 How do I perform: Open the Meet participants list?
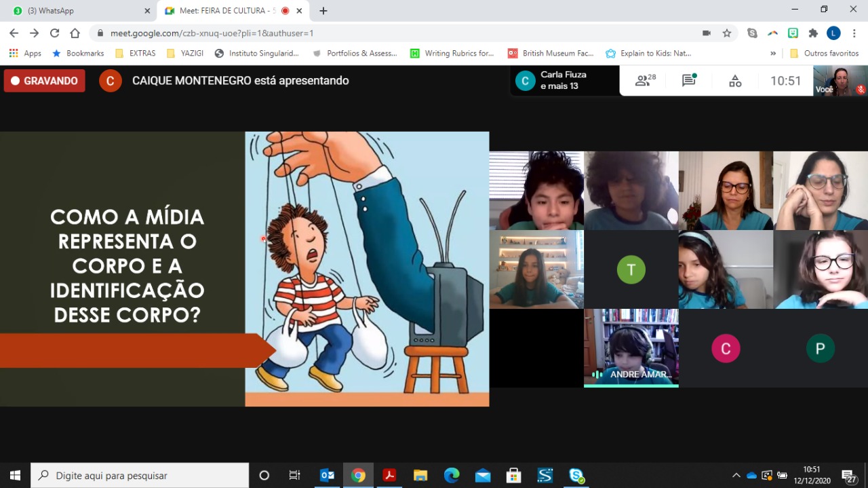tap(645, 81)
